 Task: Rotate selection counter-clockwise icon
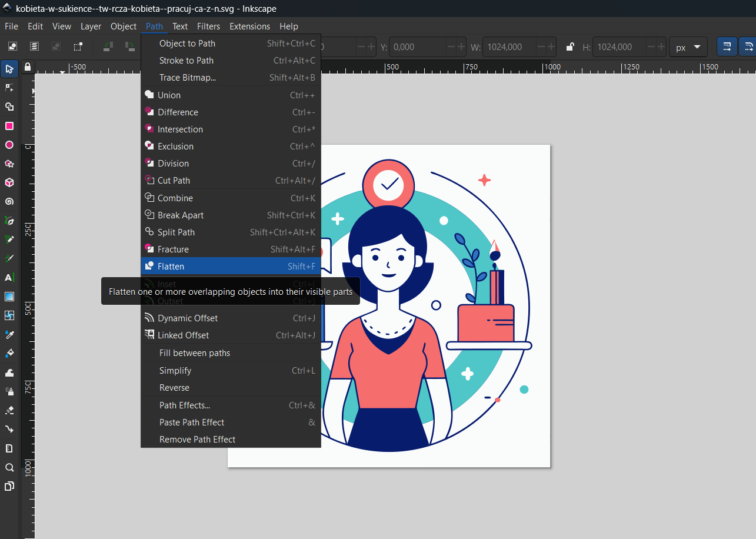(108, 46)
